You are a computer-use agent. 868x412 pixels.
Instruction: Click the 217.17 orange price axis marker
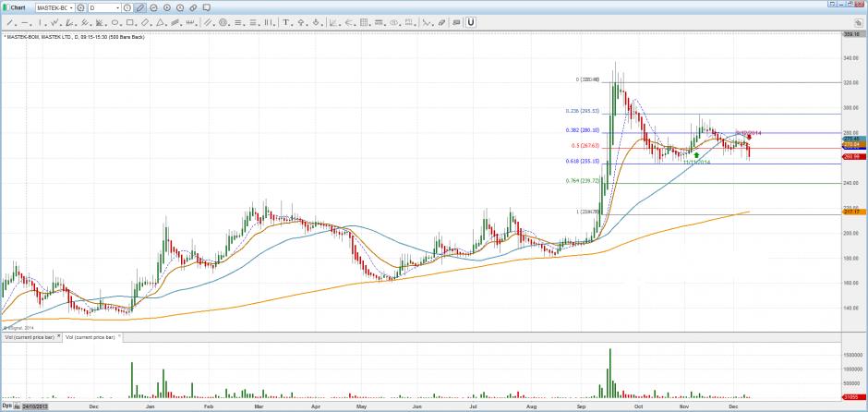tap(854, 212)
